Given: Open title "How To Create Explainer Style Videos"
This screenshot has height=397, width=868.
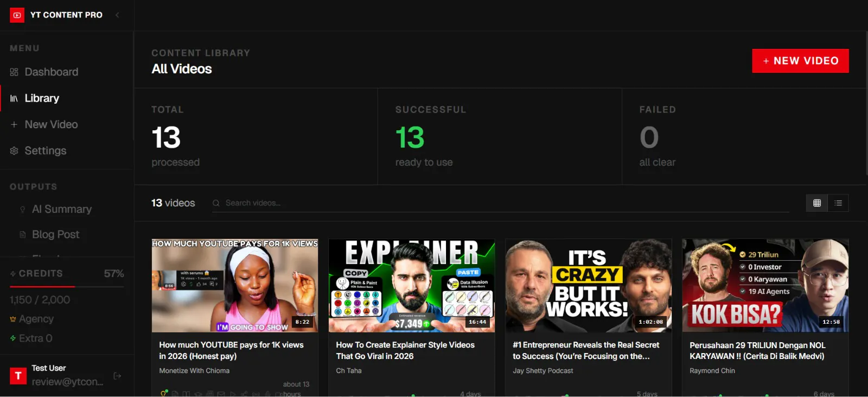Looking at the screenshot, I should (x=405, y=351).
